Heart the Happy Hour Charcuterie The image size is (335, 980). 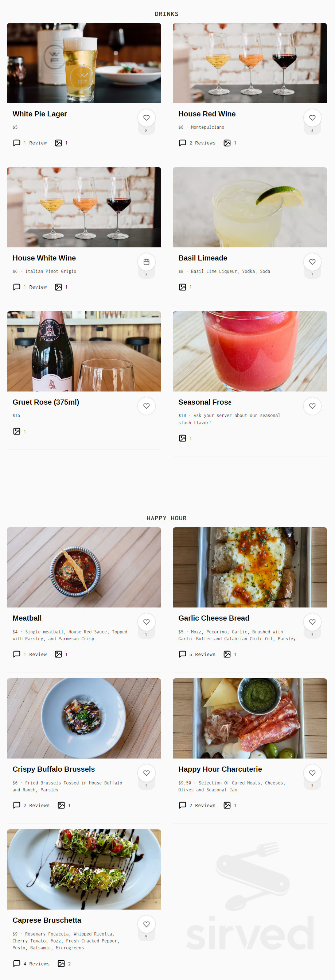point(312,773)
